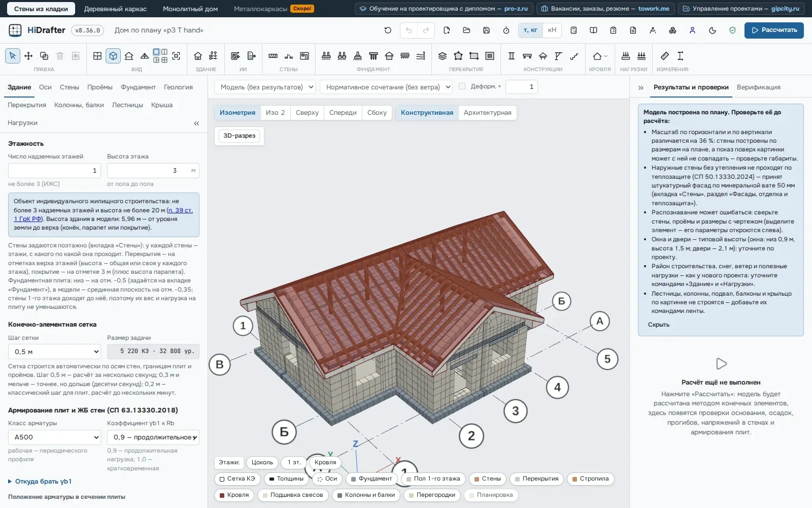Click the Число надземных этажей input field
Screen dimensions: 812x508
point(54,171)
